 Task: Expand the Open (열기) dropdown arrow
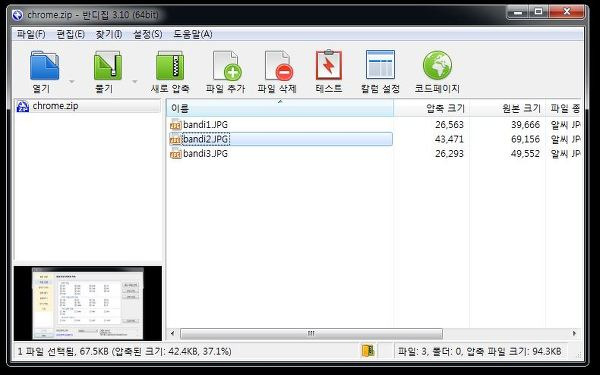pos(72,82)
